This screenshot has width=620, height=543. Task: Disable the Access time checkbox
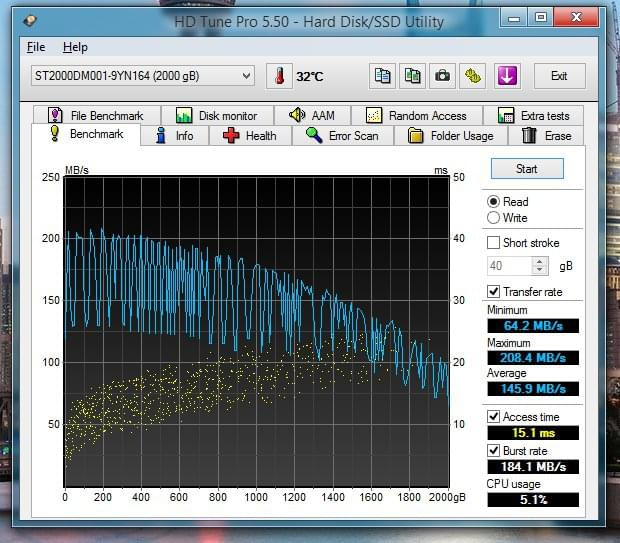tap(493, 417)
